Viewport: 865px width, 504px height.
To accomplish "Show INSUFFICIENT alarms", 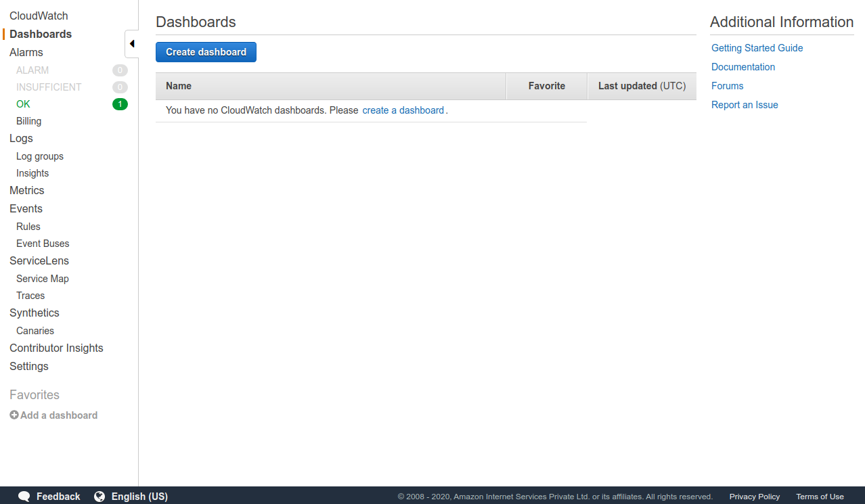I will coord(49,87).
